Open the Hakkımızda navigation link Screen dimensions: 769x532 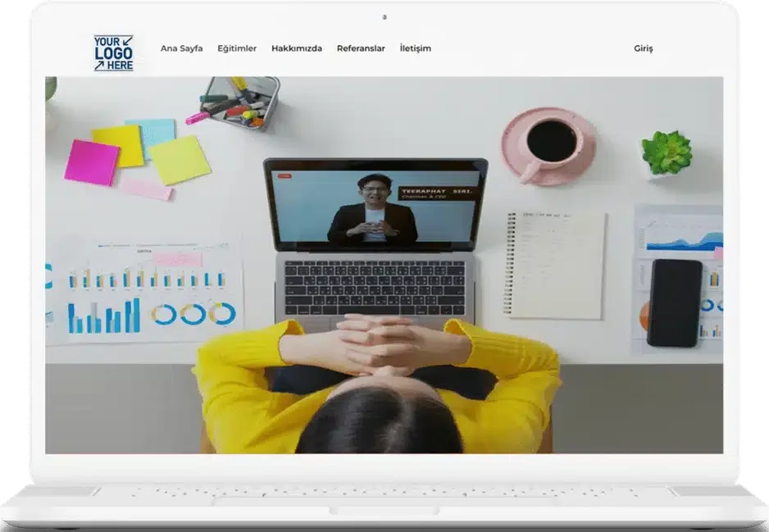pyautogui.click(x=297, y=48)
